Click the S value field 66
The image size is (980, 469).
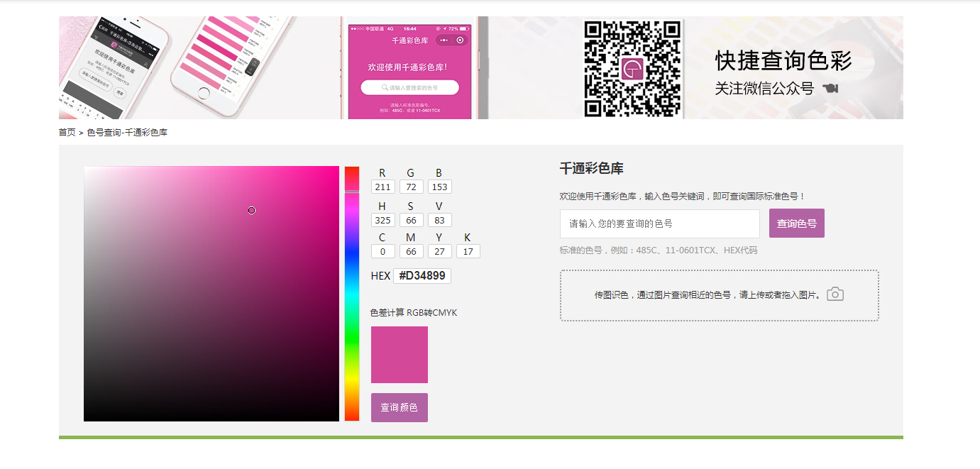tap(412, 220)
